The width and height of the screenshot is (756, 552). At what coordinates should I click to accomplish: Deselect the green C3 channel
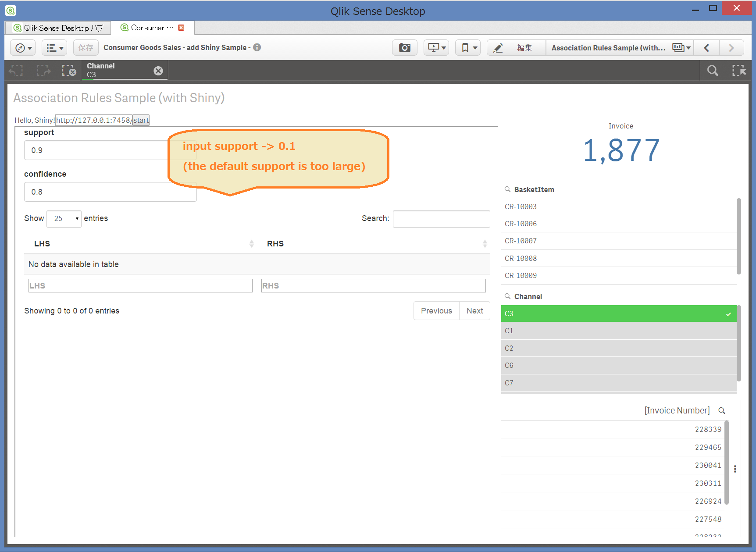(618, 313)
